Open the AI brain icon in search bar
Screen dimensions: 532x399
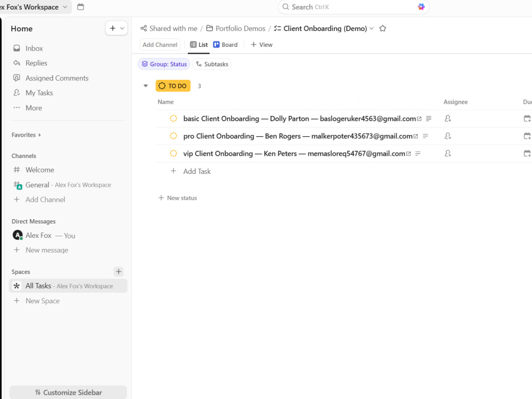pos(421,7)
